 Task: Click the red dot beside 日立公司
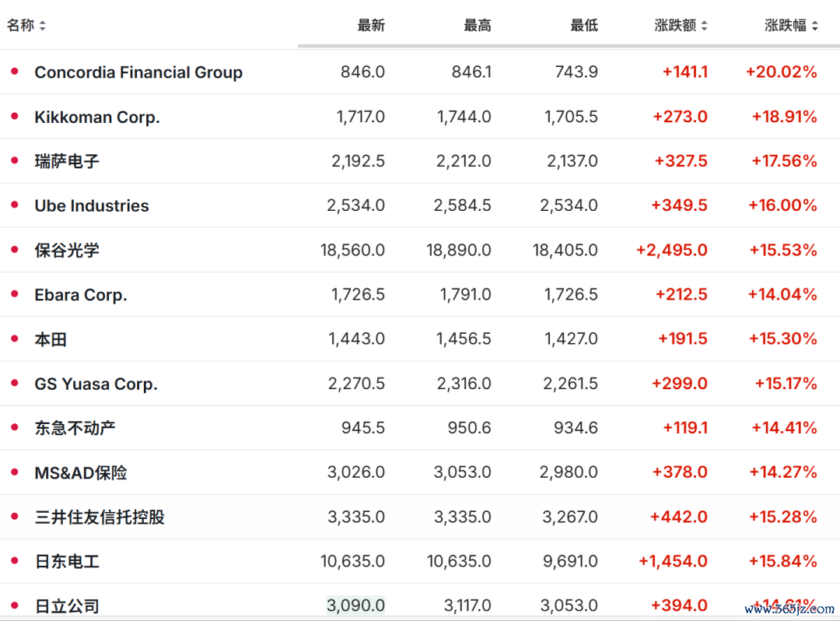(x=15, y=605)
